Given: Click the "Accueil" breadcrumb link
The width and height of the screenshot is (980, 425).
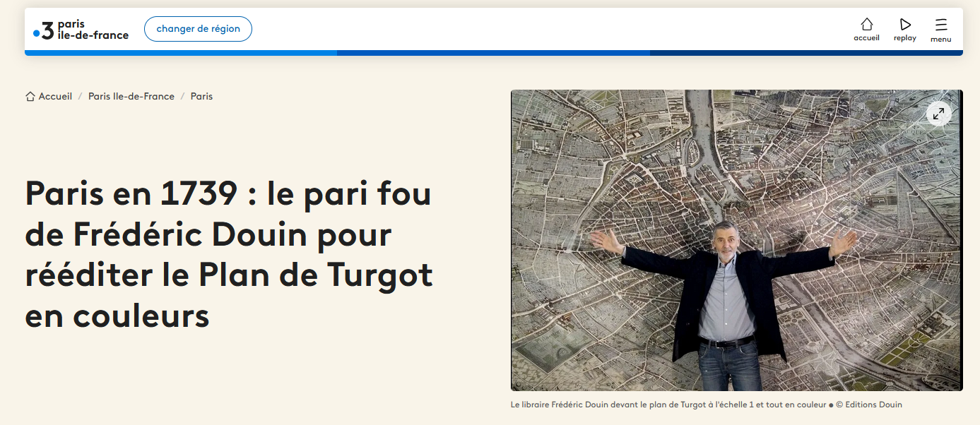Looking at the screenshot, I should click(55, 97).
